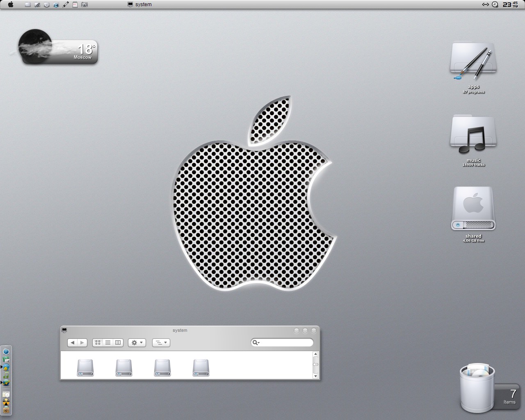Select the fourth drive in system window
This screenshot has height=420, width=525.
201,368
